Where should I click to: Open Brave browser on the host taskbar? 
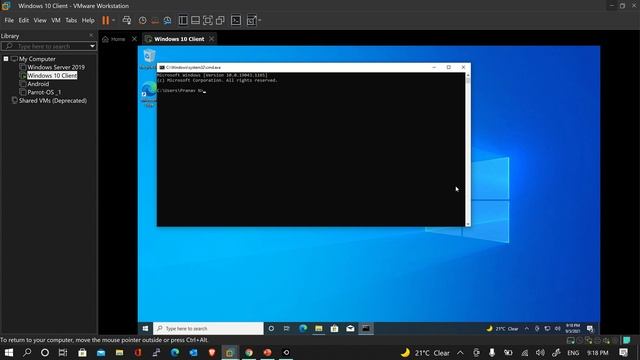(x=212, y=353)
